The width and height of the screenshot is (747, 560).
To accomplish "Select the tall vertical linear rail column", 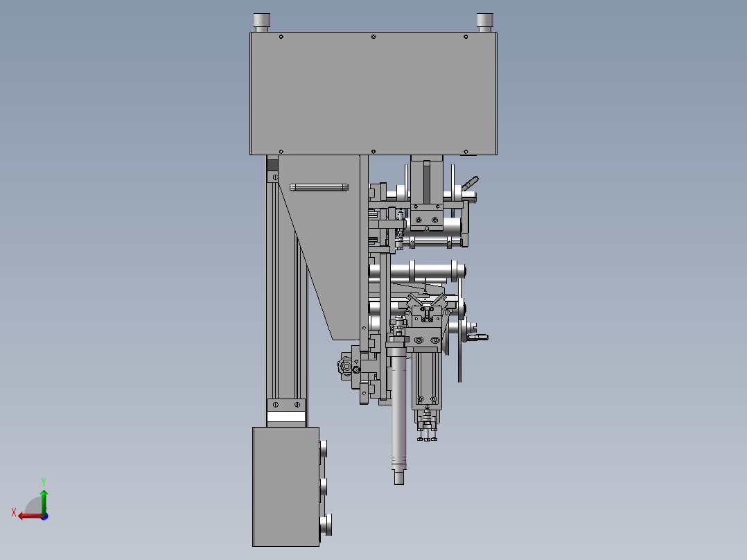I will 286,290.
